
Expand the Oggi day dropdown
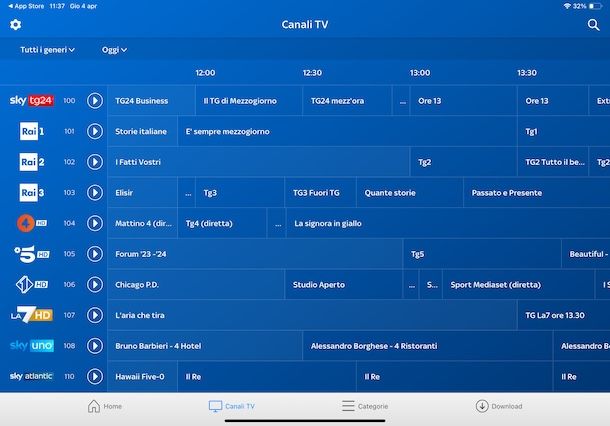[114, 50]
